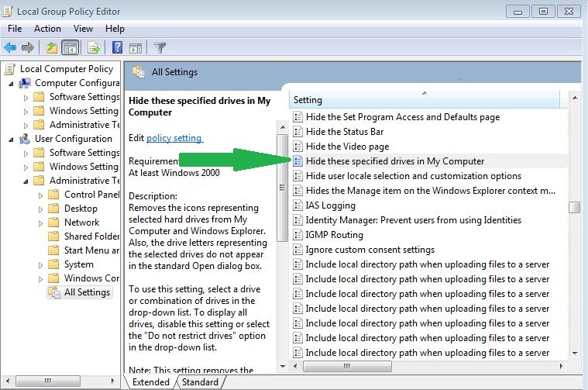Click the Export List toolbar icon
The width and height of the screenshot is (588, 390).
click(x=94, y=47)
